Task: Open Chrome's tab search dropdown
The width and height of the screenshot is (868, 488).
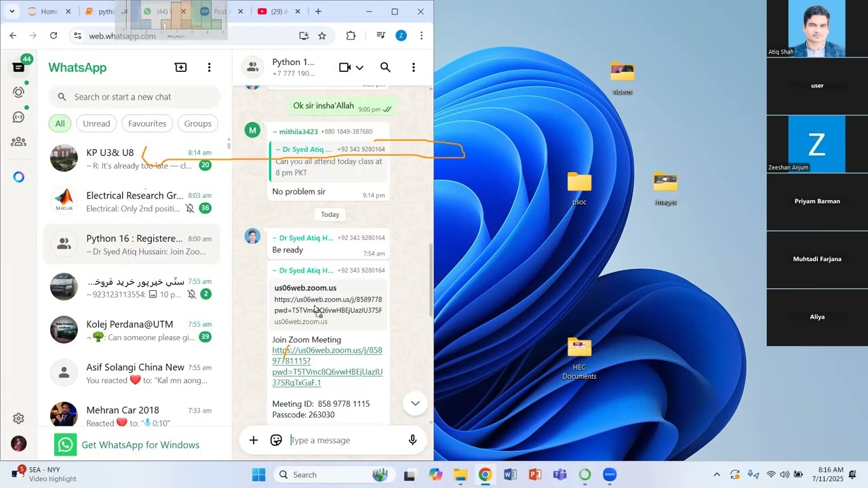Action: (12, 12)
